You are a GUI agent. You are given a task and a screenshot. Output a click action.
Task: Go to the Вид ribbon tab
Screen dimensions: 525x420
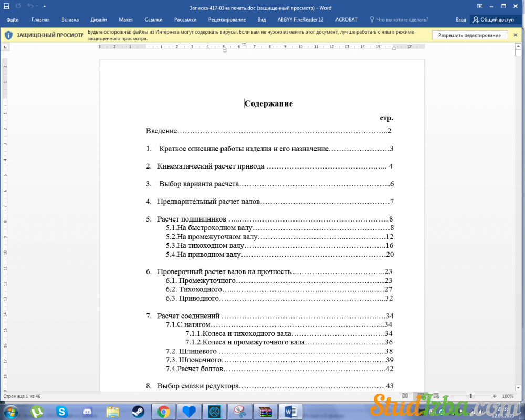click(x=261, y=20)
